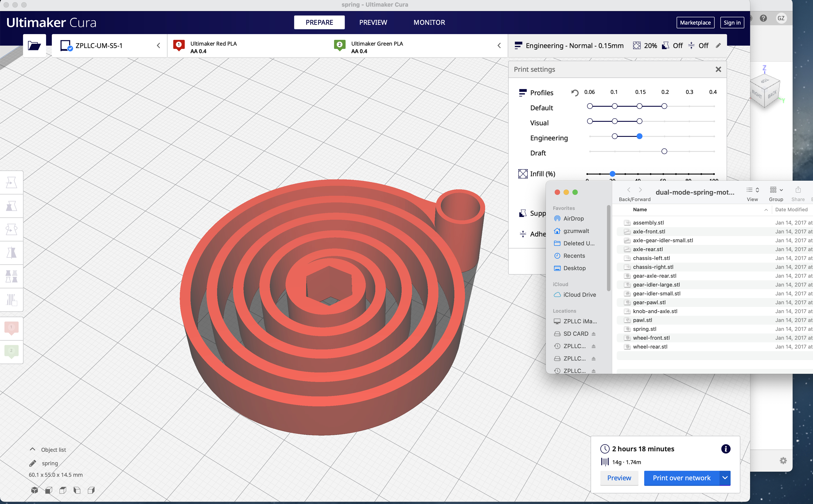Switch to top view camera icon
This screenshot has width=813, height=504.
[63, 490]
